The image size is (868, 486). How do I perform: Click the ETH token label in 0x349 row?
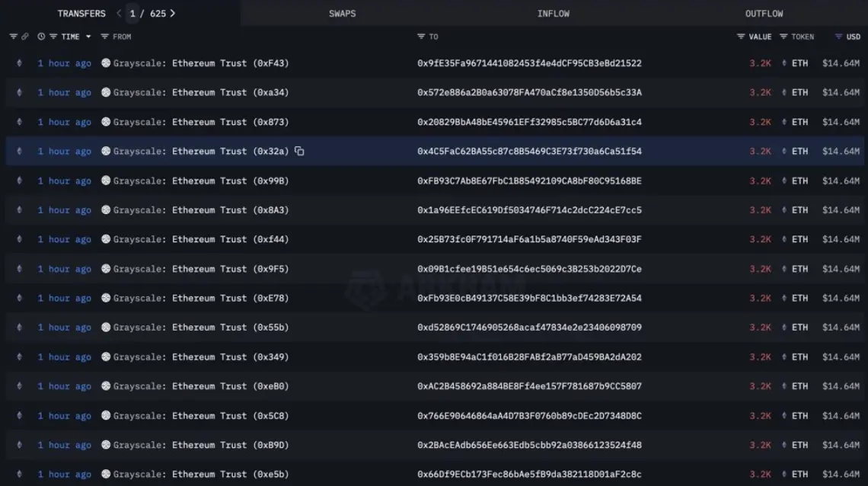point(799,357)
